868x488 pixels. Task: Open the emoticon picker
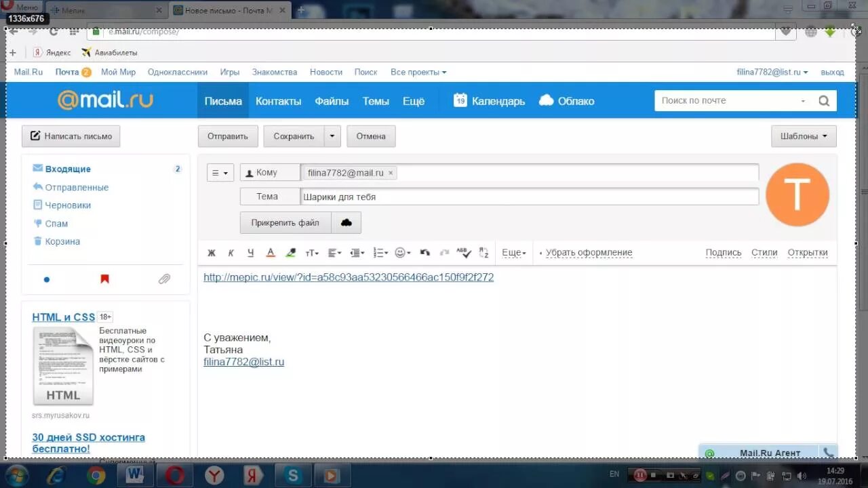[x=403, y=253]
